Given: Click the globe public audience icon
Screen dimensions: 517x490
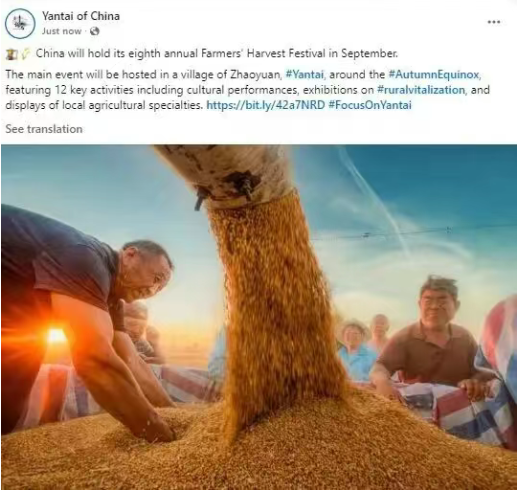Looking at the screenshot, I should coord(95,31).
